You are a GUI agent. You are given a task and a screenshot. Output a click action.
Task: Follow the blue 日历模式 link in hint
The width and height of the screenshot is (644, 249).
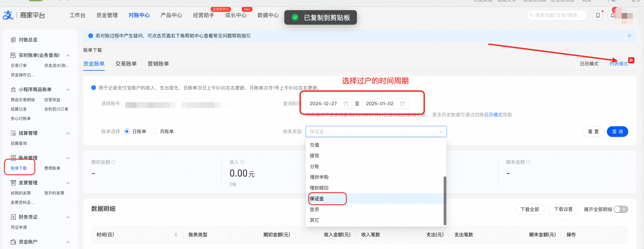coord(493,115)
